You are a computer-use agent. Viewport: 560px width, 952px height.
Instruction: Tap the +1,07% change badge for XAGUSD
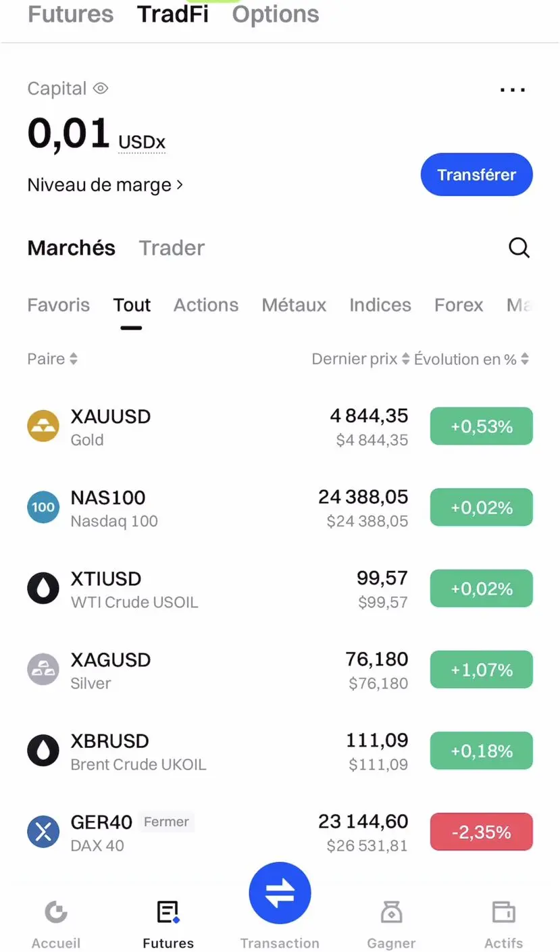[481, 670]
